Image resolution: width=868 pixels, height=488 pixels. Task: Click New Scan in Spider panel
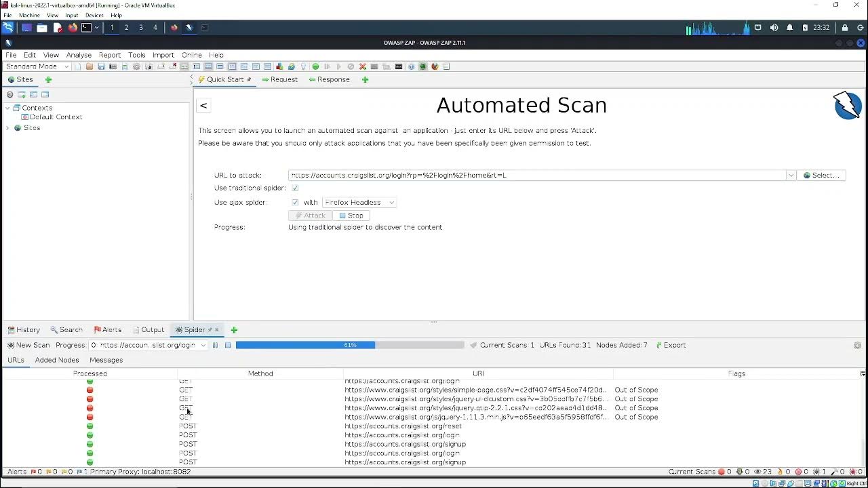(x=28, y=345)
